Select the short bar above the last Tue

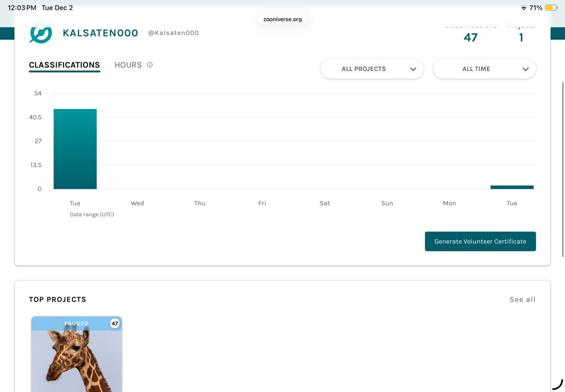coord(512,187)
